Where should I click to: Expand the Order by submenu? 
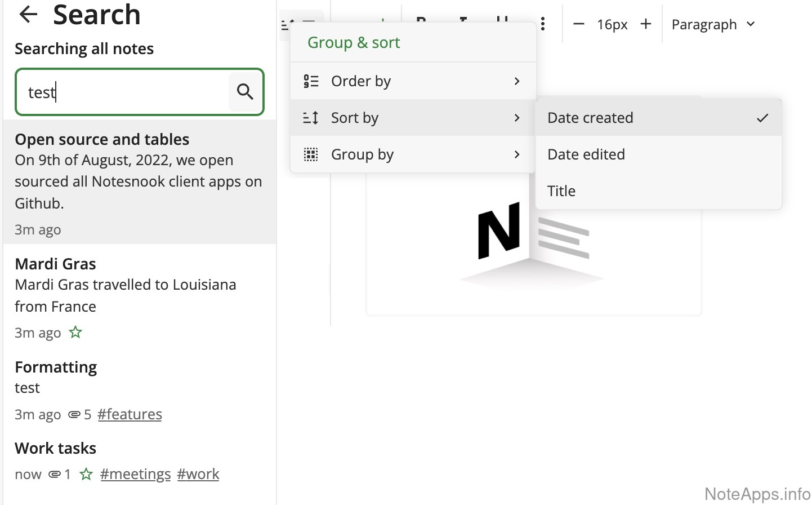click(412, 81)
